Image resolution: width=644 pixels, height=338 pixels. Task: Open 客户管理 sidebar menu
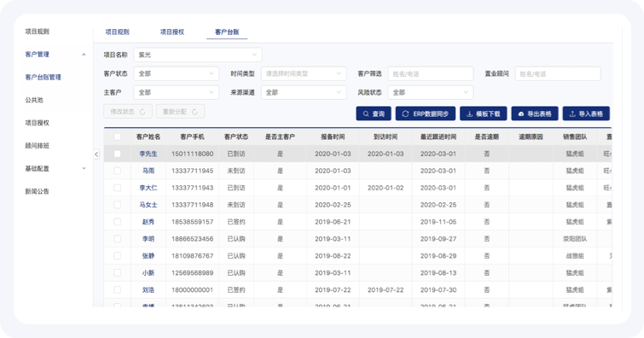[x=37, y=55]
